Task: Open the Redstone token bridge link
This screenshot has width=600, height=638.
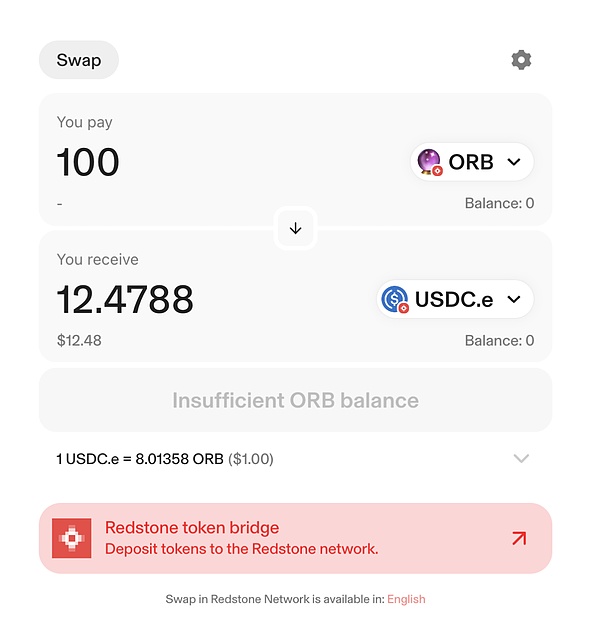Action: click(x=192, y=528)
